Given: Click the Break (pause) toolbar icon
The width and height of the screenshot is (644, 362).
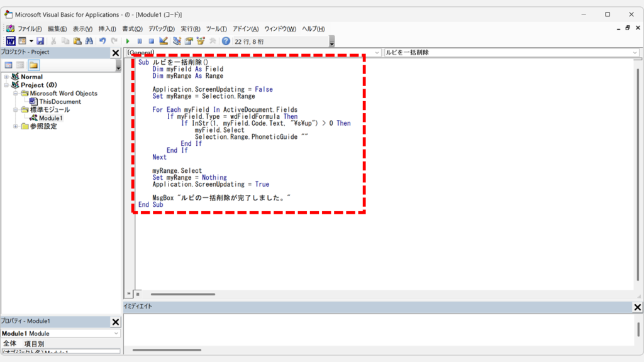Looking at the screenshot, I should point(140,41).
